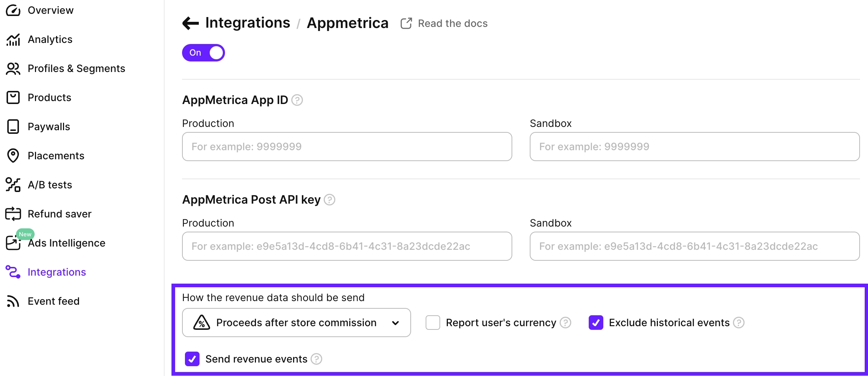The image size is (868, 376).
Task: Select the Paywalls sidebar icon
Action: (x=13, y=127)
